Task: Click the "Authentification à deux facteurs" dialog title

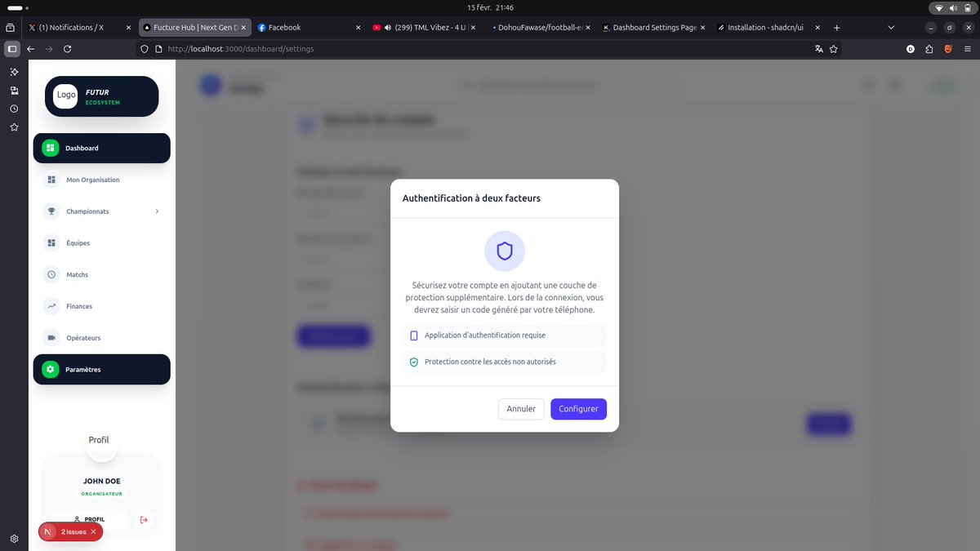Action: 471,198
